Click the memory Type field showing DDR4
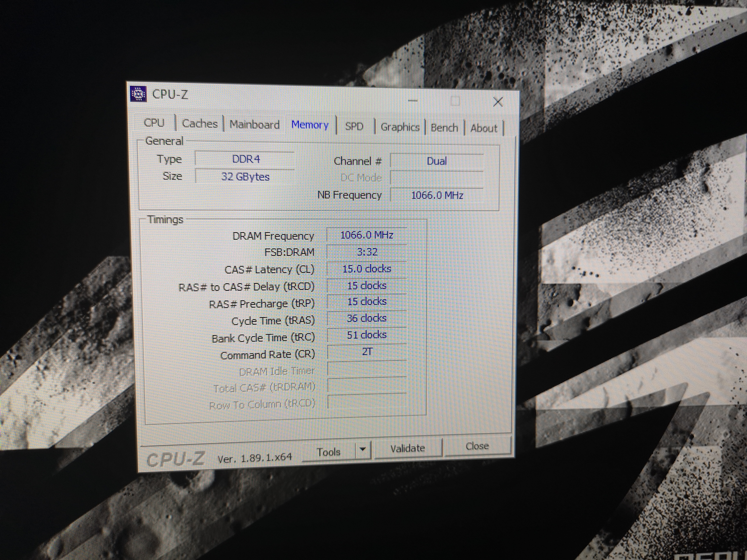747x560 pixels. [x=246, y=159]
